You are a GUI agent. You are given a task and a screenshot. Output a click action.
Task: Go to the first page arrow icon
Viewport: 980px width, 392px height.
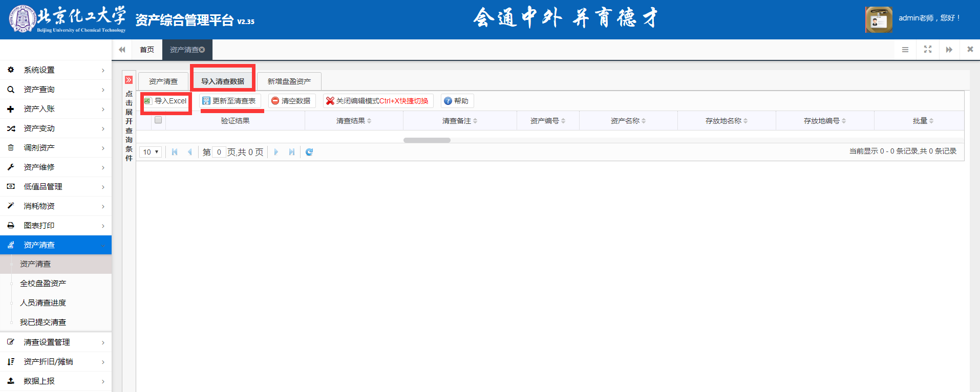tap(175, 152)
